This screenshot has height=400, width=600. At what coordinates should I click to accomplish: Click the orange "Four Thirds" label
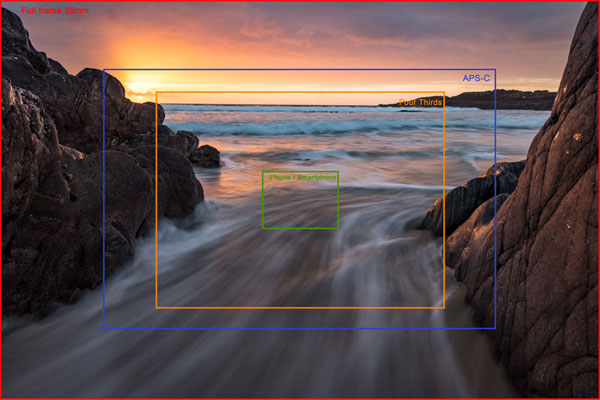point(420,102)
